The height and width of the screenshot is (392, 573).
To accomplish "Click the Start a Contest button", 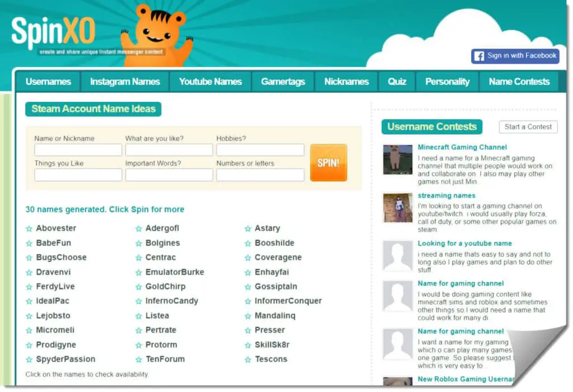I will (x=528, y=127).
